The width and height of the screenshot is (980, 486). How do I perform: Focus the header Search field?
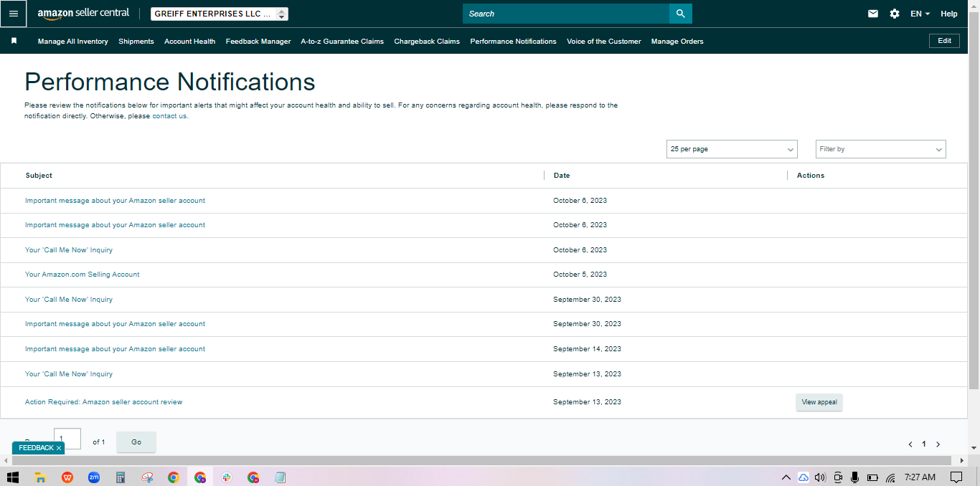(566, 14)
